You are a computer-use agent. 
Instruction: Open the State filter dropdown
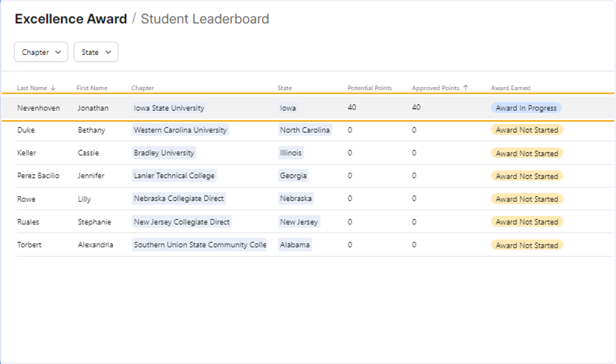(x=96, y=52)
